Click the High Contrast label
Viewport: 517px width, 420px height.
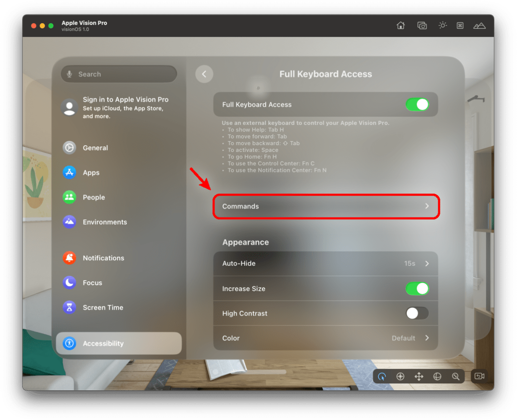pos(245,314)
